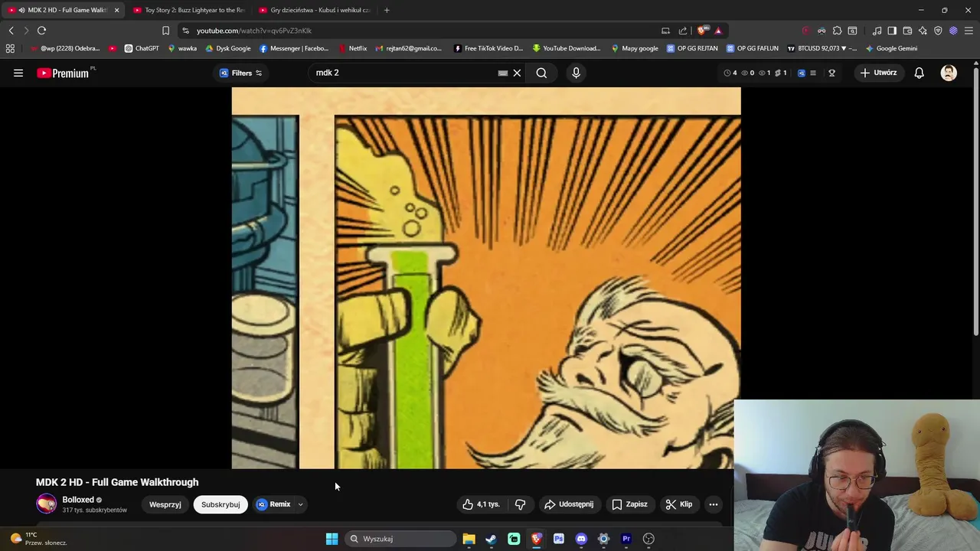
Task: Open the YouTube guide hamburger menu
Action: (18, 73)
